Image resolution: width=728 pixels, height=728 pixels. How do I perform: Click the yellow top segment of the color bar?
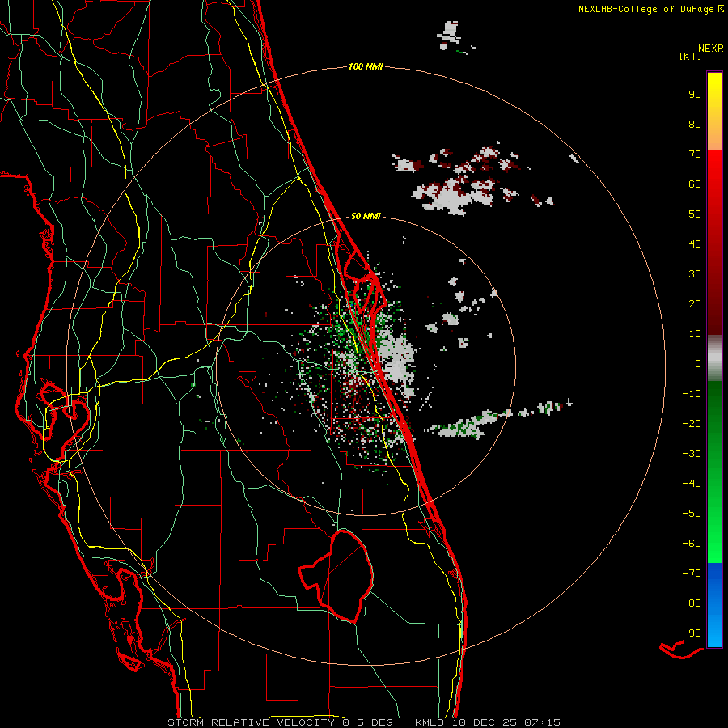pyautogui.click(x=714, y=112)
